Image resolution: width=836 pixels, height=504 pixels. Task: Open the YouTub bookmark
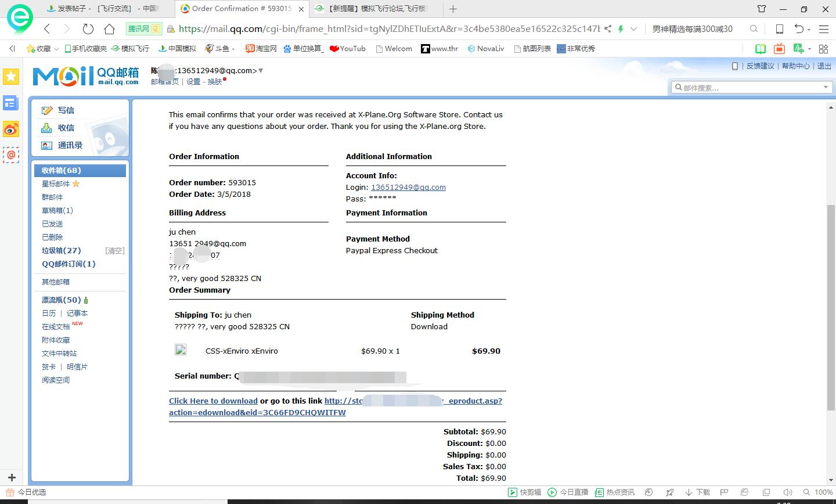(348, 49)
